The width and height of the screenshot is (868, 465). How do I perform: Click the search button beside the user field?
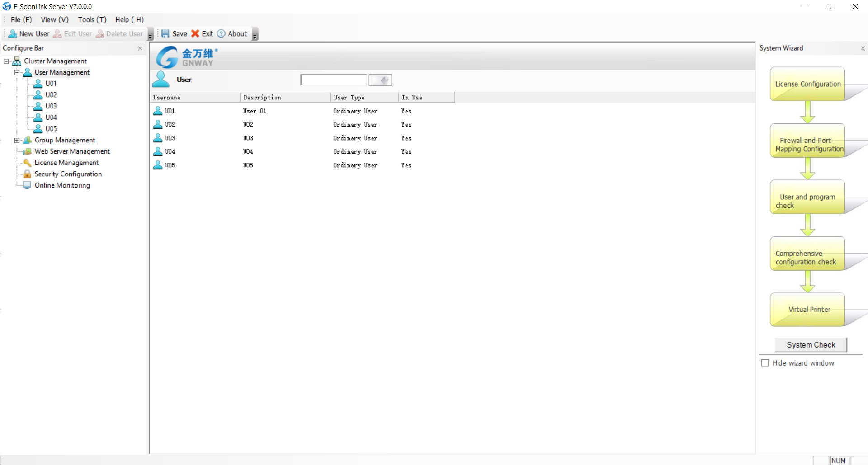click(x=380, y=80)
